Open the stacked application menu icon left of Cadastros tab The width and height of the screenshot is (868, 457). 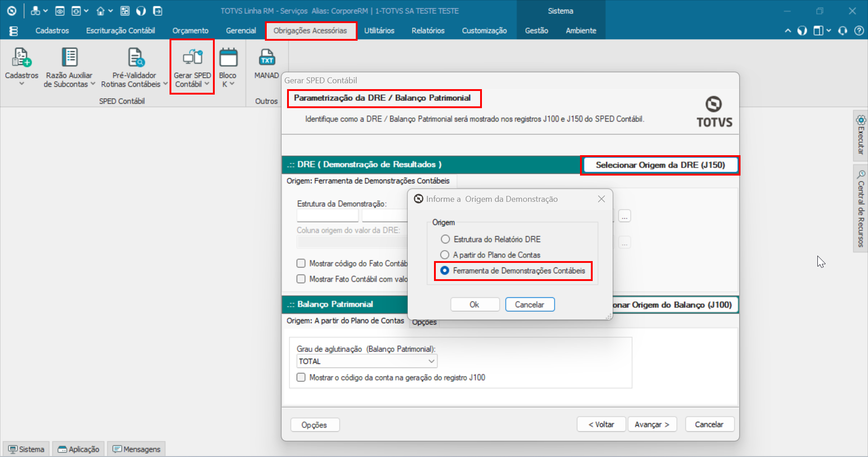click(14, 31)
